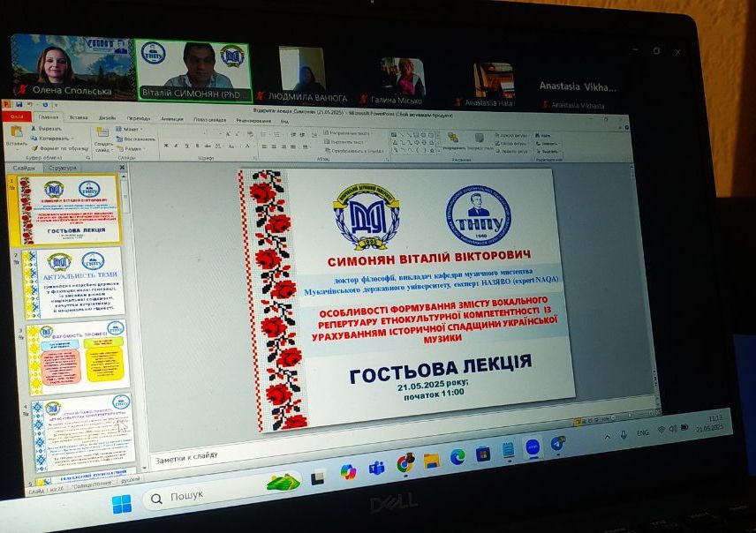This screenshot has height=533, width=756.
Task: Open Microsoft Edge from the taskbar
Action: tap(457, 457)
